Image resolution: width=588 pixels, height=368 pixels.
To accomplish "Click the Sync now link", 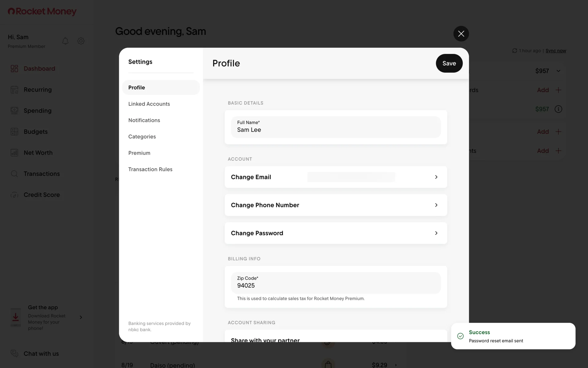I will pos(556,51).
